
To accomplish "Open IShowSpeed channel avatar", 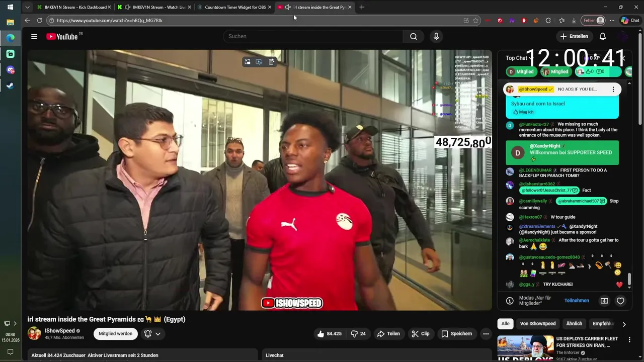I will click(34, 333).
